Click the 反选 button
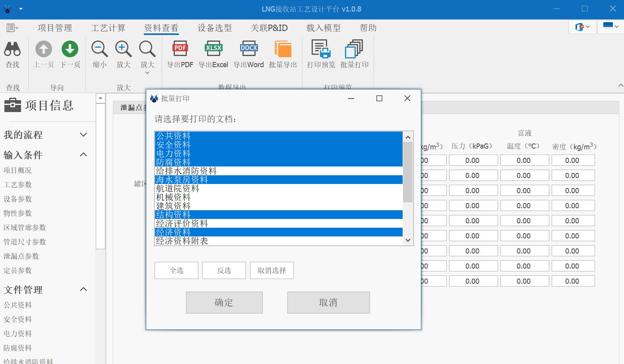 [224, 270]
